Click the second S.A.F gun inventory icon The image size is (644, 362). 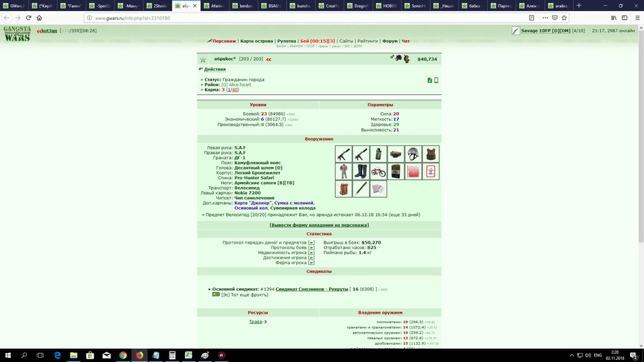[x=361, y=154]
